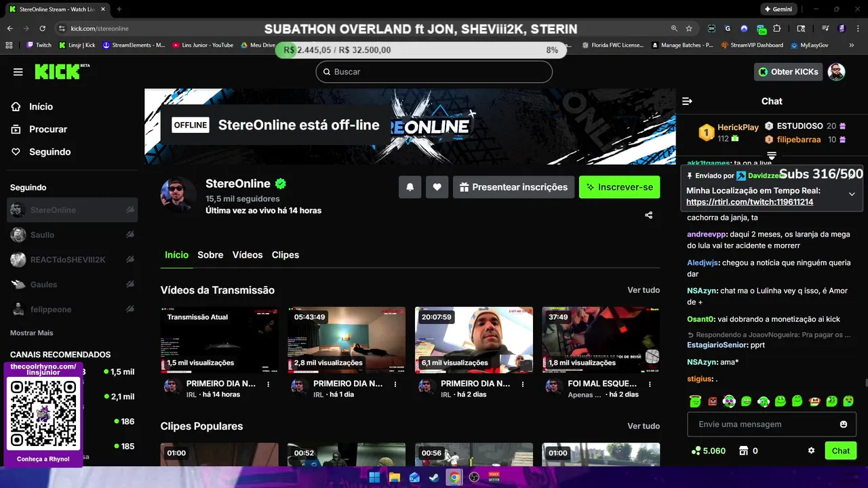This screenshot has width=868, height=488.
Task: Click the heart follow icon button
Action: click(x=437, y=187)
